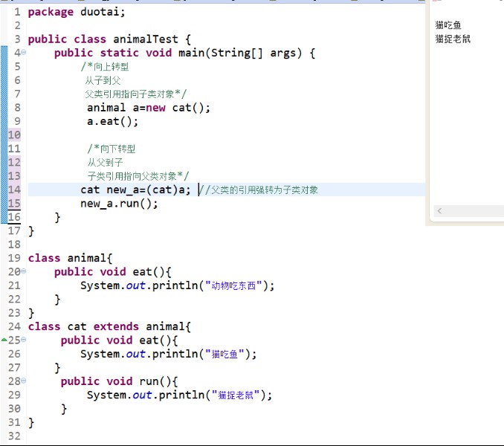Collapse cat eat() fold marker at line 25

click(24, 340)
